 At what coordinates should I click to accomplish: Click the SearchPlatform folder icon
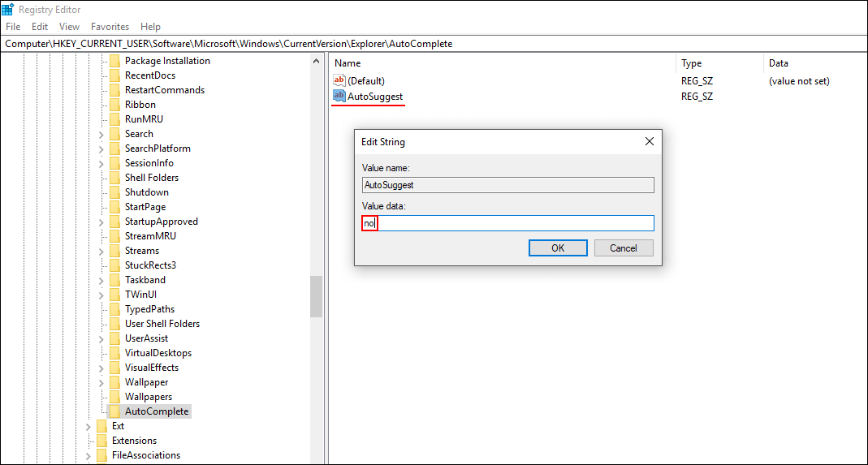tap(114, 149)
